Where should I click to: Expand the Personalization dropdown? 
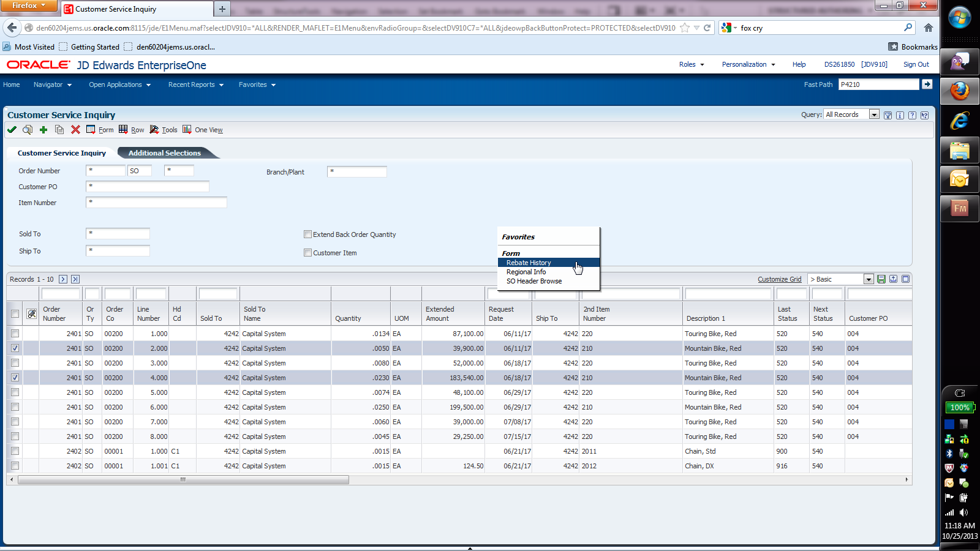coord(748,64)
